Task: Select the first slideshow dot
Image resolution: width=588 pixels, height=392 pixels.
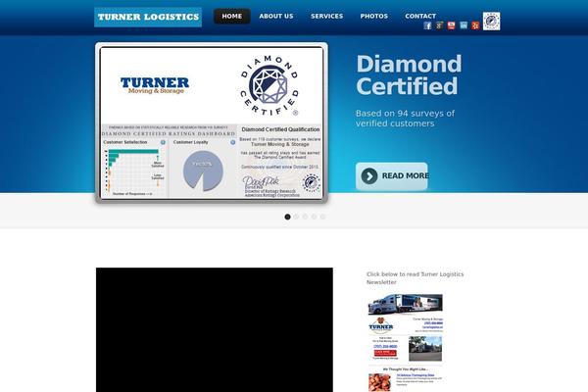Action: (287, 217)
